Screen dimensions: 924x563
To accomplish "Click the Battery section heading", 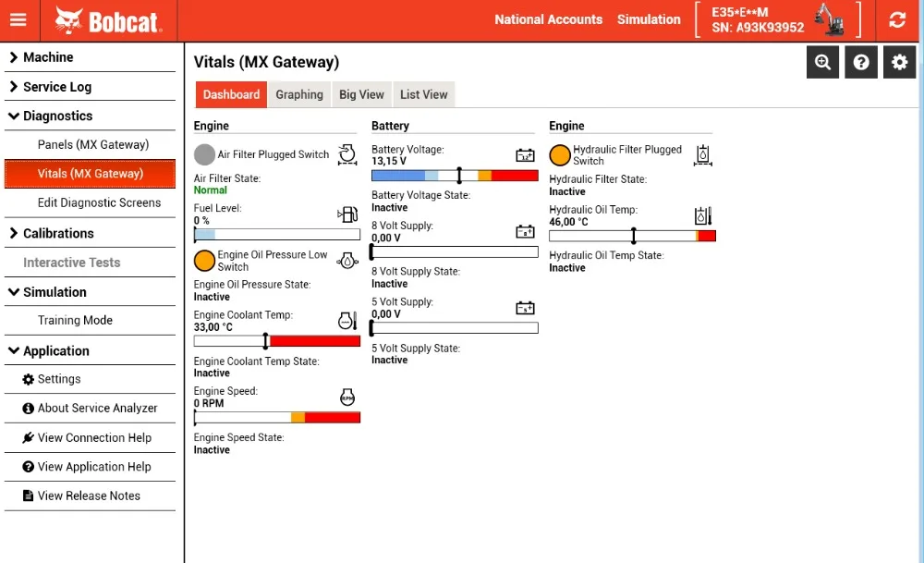I will tap(390, 126).
